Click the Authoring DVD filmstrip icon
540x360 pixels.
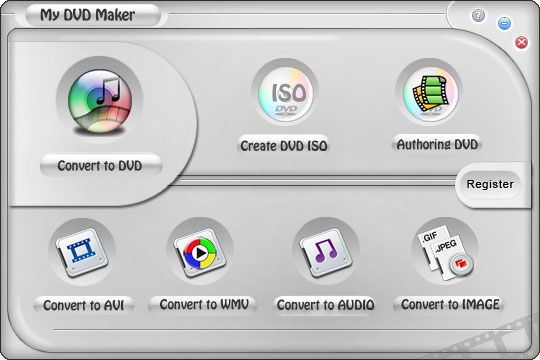[x=430, y=94]
